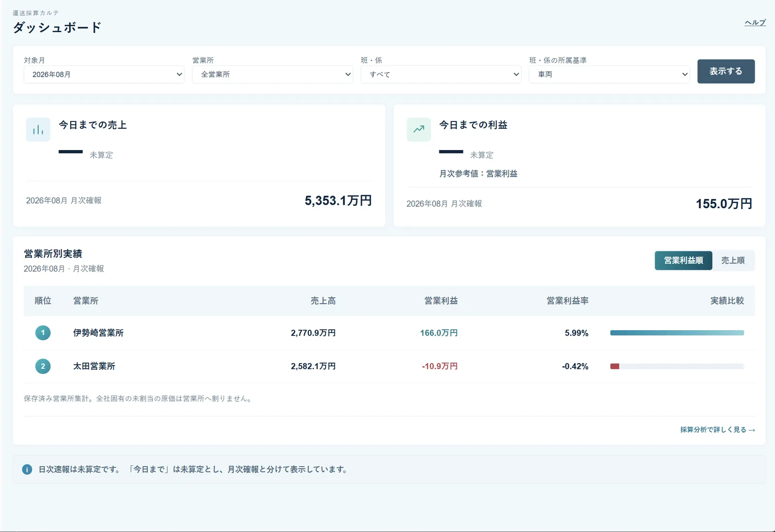Follow the 採算分析で詳しく見る link
775x532 pixels.
717,429
